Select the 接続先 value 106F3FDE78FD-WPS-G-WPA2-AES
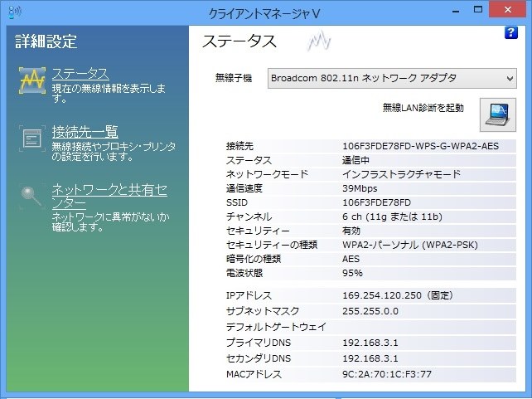532x399 pixels. [x=420, y=146]
